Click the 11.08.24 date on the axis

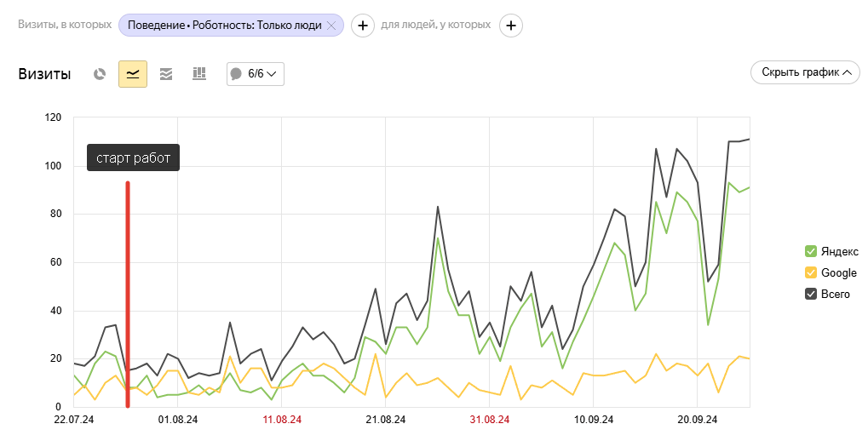point(282,420)
